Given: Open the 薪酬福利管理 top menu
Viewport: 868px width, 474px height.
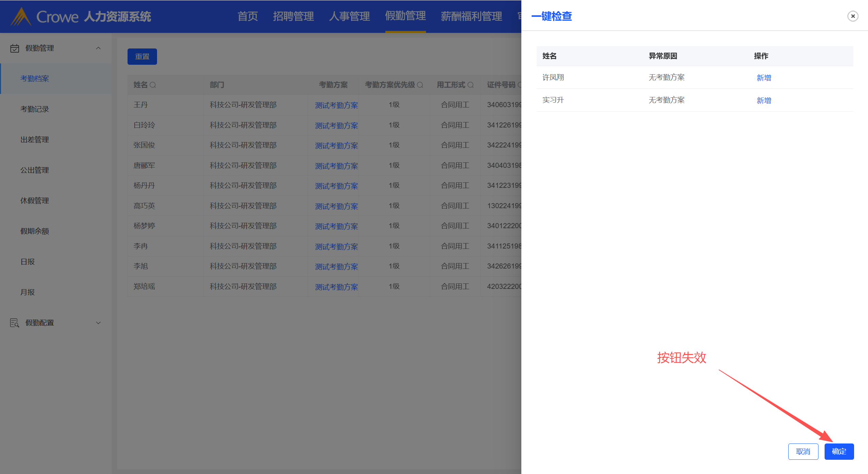Looking at the screenshot, I should pos(471,16).
